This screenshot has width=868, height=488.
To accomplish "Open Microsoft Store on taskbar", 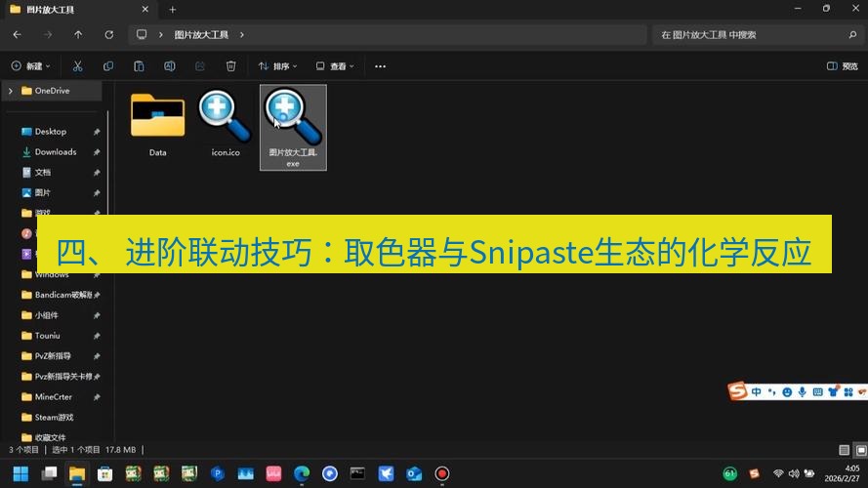I will 105,473.
